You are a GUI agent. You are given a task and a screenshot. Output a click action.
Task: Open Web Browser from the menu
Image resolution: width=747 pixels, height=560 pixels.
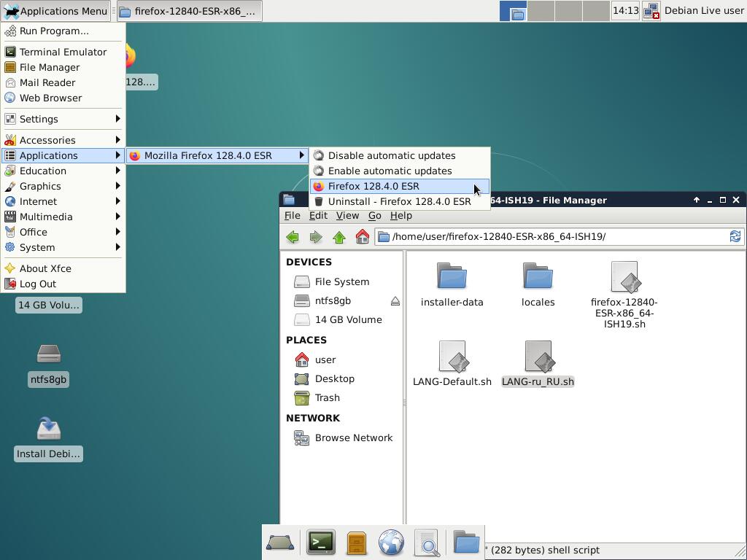(x=63, y=98)
